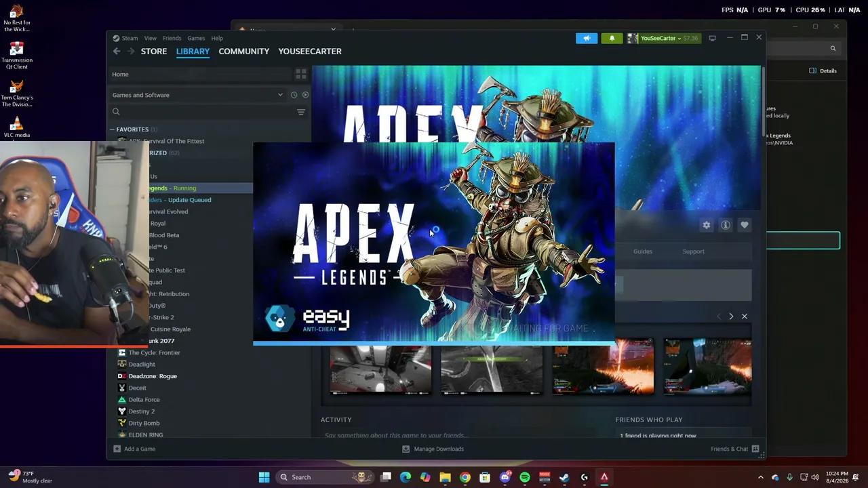The width and height of the screenshot is (868, 488).
Task: Open Spotify from the taskbar
Action: tap(524, 477)
